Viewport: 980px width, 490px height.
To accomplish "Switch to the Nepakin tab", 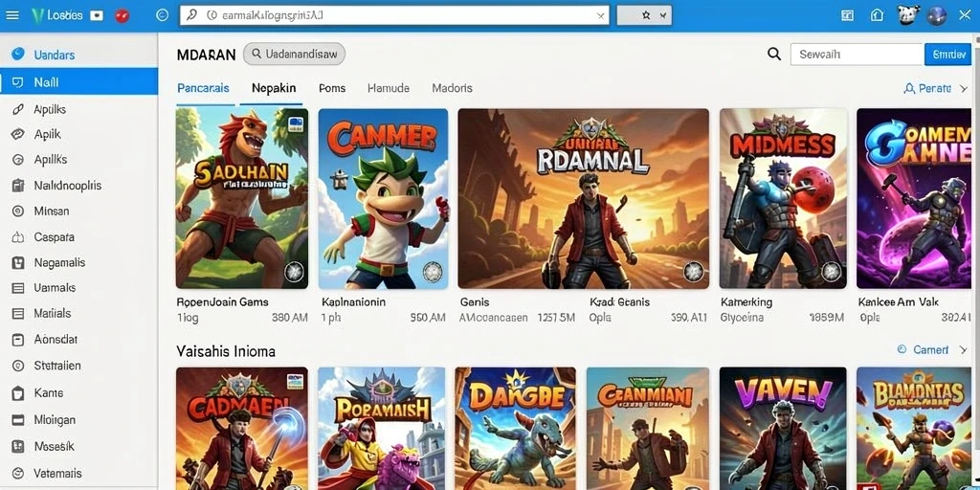I will tap(274, 88).
